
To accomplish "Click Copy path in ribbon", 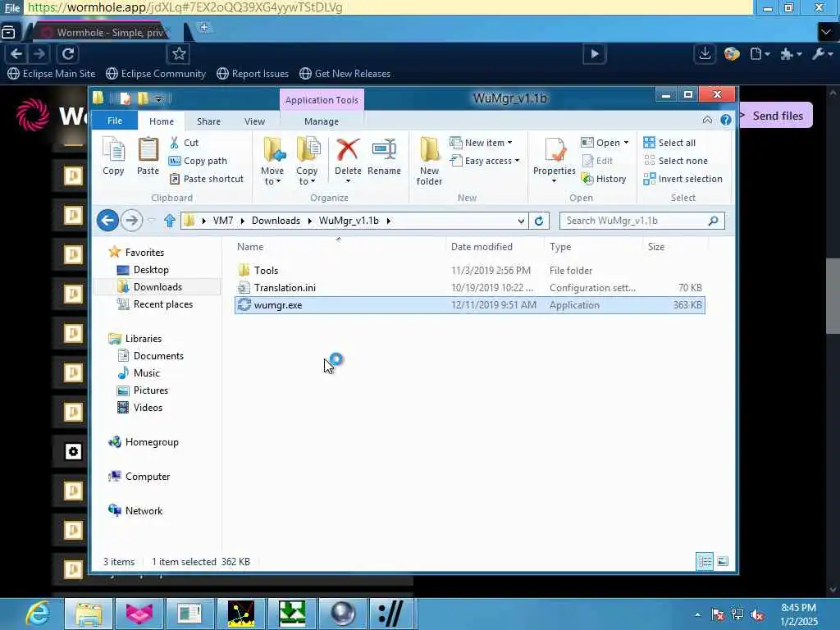I will click(198, 161).
